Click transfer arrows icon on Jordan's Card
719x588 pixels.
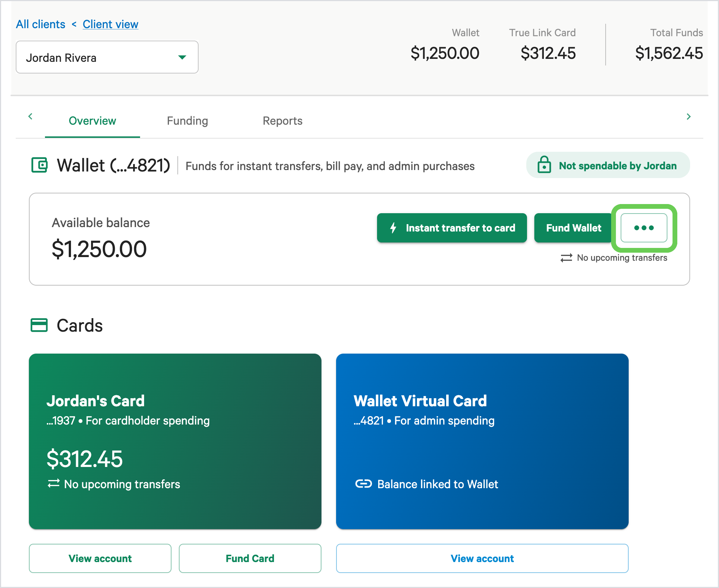pos(54,484)
